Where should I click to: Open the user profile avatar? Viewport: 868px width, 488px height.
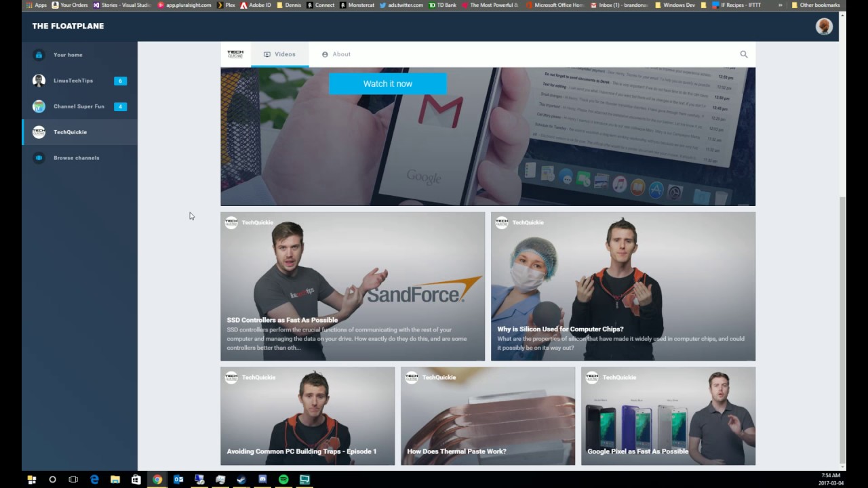[x=824, y=26]
